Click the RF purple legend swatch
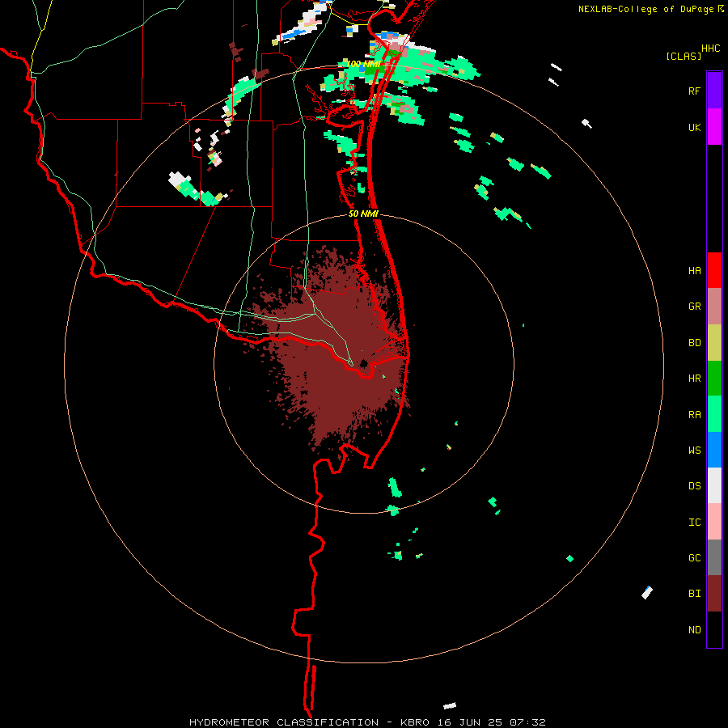 [x=714, y=91]
